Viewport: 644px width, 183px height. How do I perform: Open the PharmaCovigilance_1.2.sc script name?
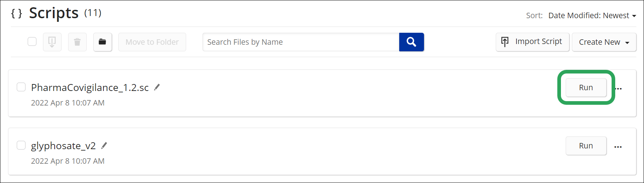[x=90, y=88]
